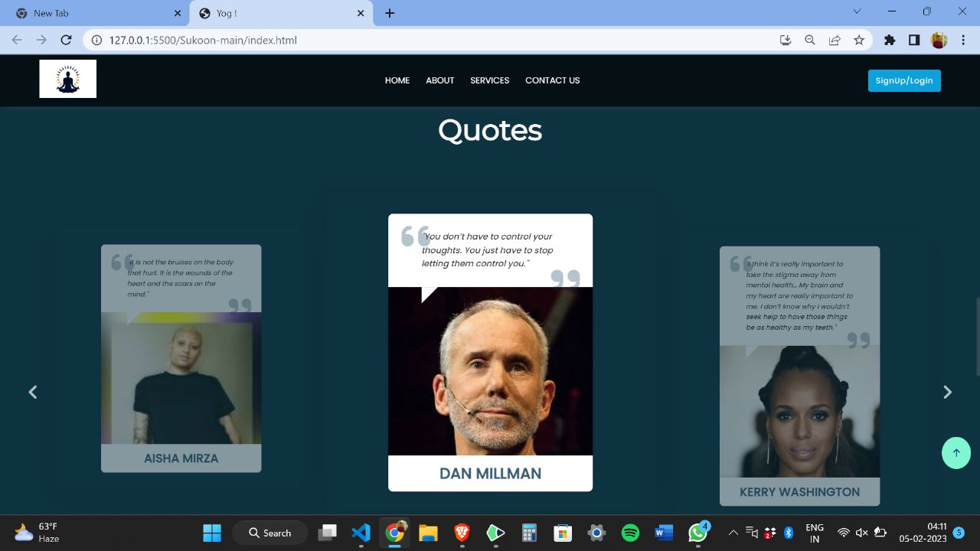Select the Kerry Washington portrait photo
The height and width of the screenshot is (551, 980).
click(799, 412)
